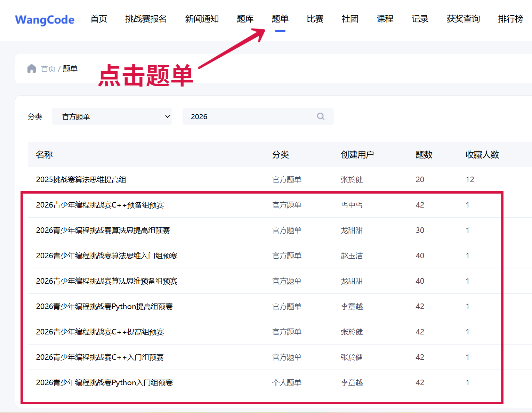
Task: Open the 比赛 page
Action: click(x=315, y=19)
